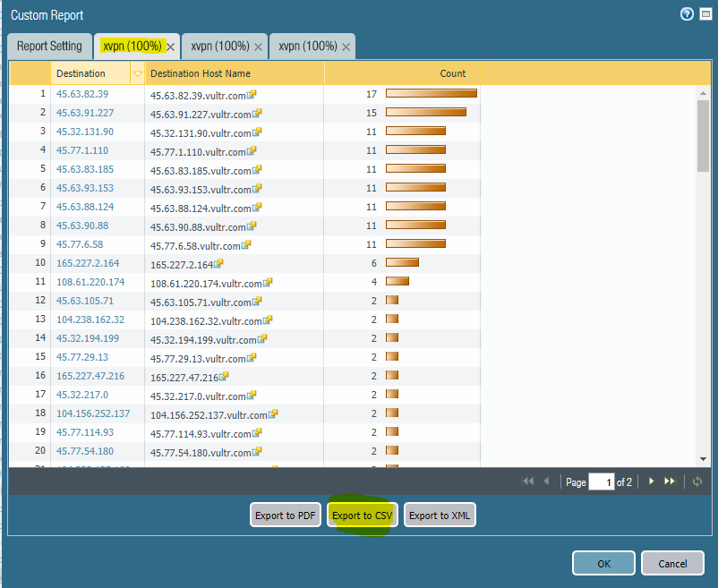Select the yellow highlighted xvpn (100%) tab
718x588 pixels.
point(131,47)
